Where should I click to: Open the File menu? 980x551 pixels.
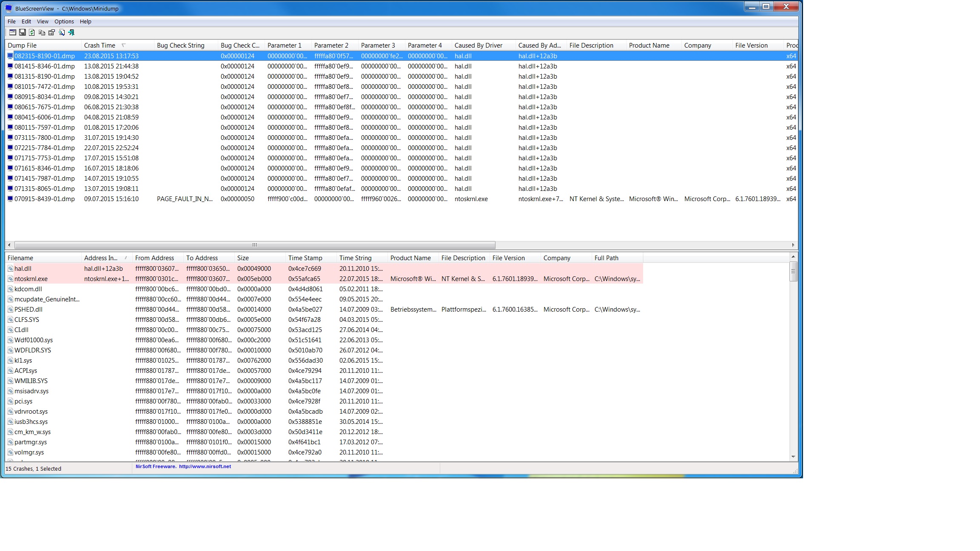point(11,21)
